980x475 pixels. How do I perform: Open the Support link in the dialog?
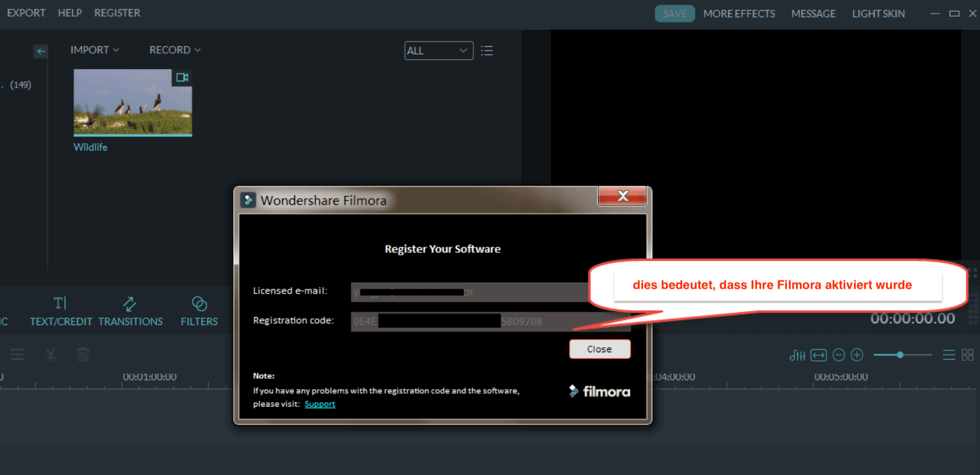320,404
